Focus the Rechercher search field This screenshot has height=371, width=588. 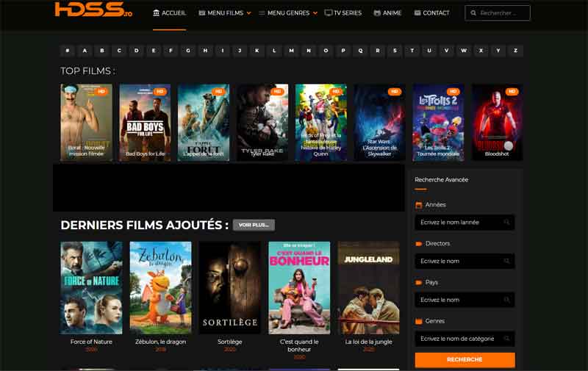click(498, 12)
